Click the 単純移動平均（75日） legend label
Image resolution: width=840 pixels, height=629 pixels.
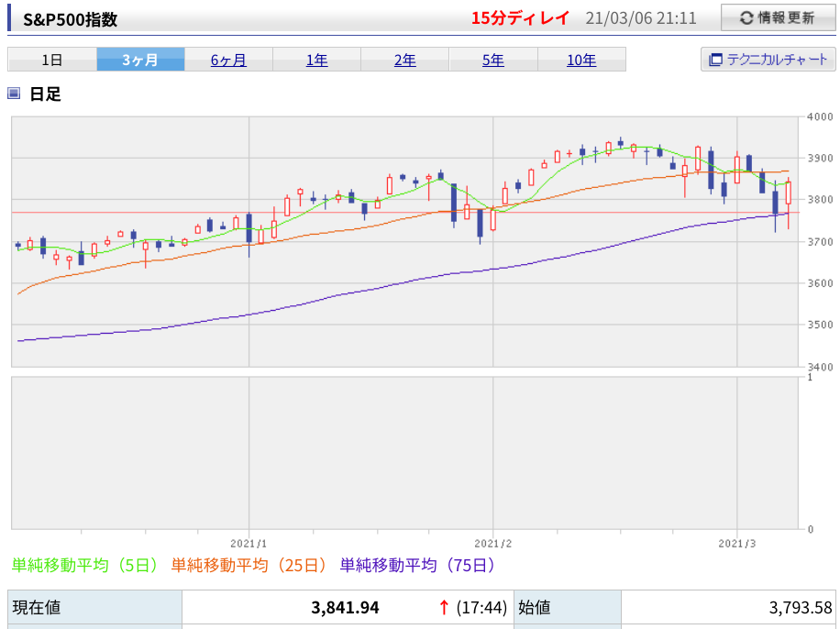[416, 565]
